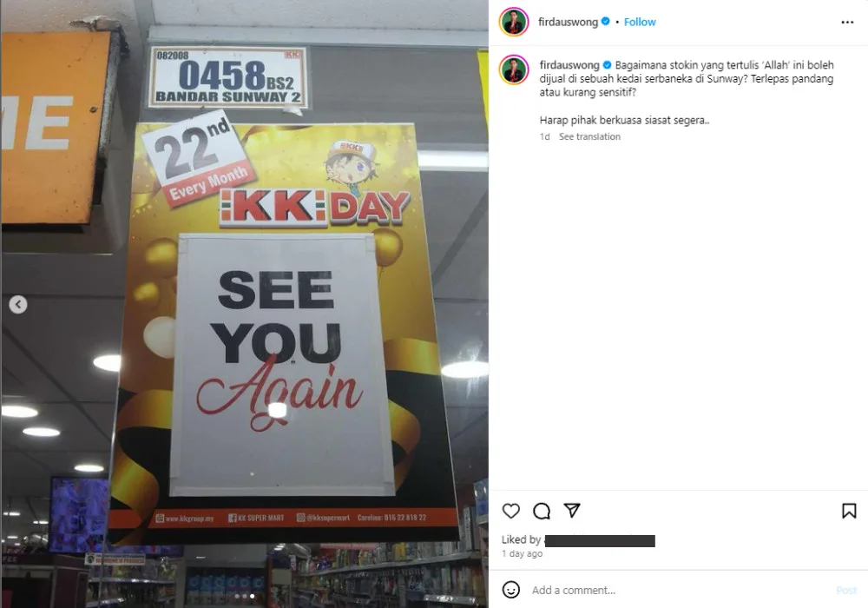Go to previous photo with left arrow
The width and height of the screenshot is (868, 608).
18,305
